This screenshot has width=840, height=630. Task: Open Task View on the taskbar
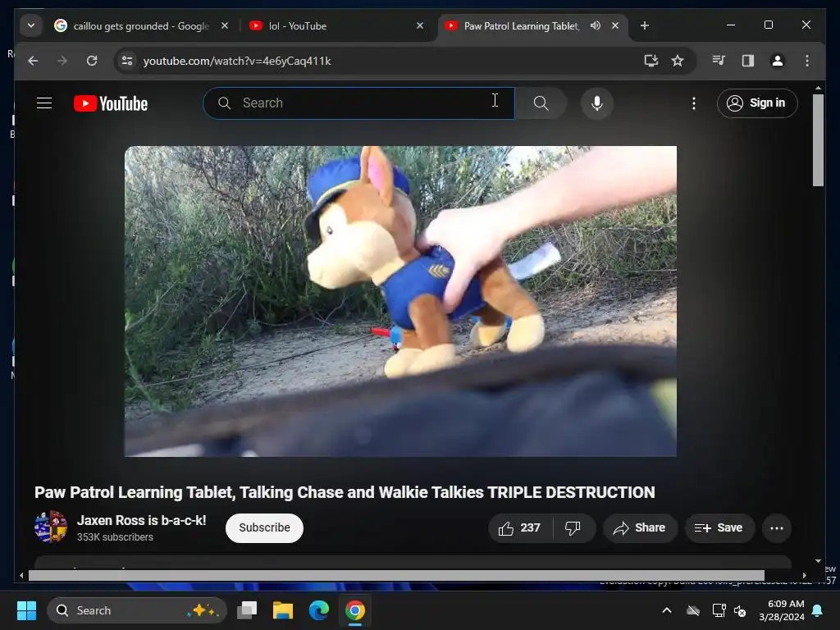click(247, 610)
